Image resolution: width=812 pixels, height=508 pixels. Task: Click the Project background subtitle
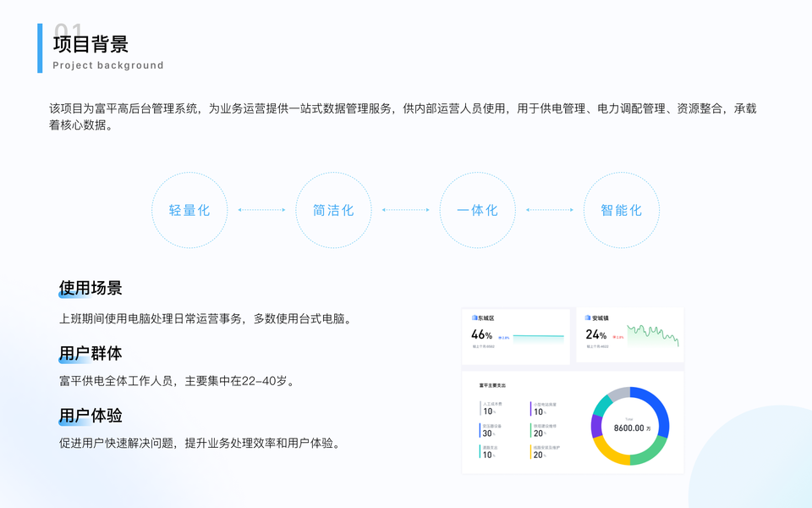pos(108,65)
